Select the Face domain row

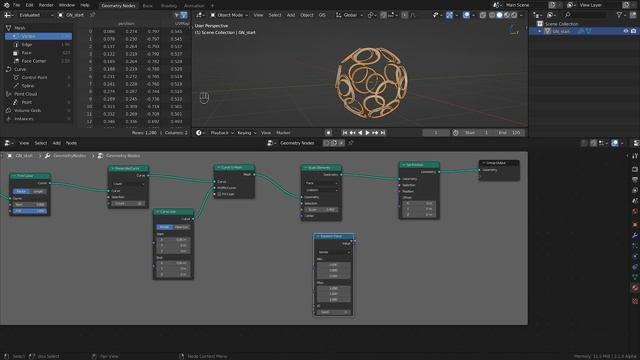38,53
